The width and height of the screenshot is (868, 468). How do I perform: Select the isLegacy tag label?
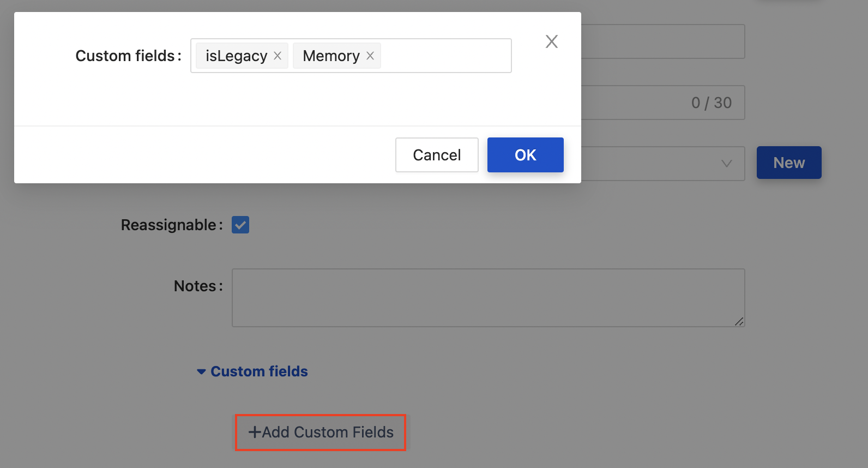click(x=236, y=56)
